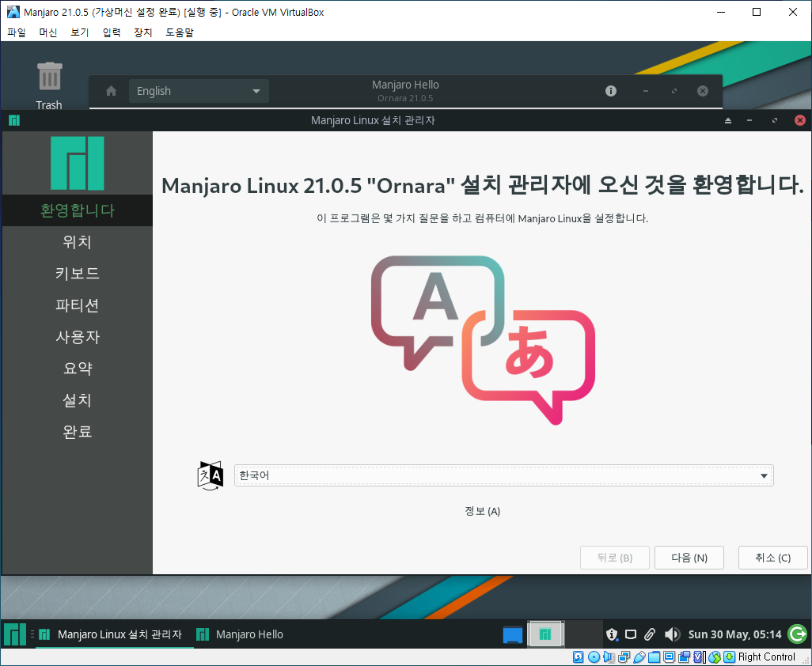Activate Manjaro Linux 설치 관리자 taskbar entry

coord(113,634)
